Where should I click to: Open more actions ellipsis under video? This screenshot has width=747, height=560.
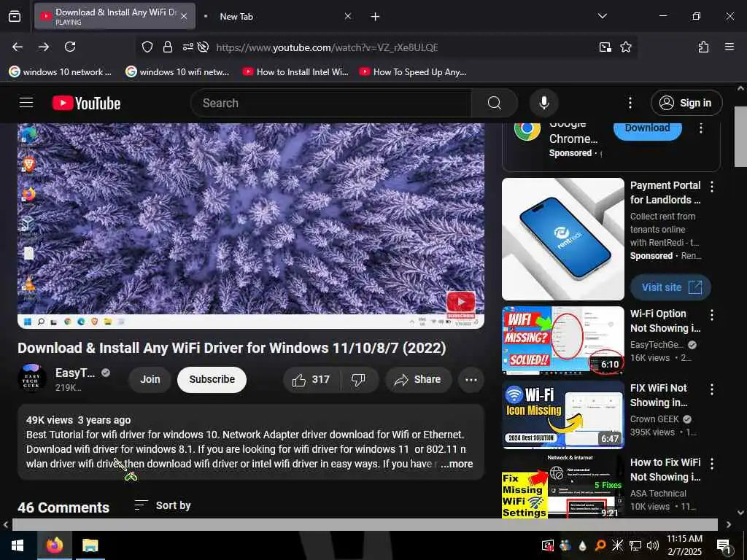[x=471, y=379]
